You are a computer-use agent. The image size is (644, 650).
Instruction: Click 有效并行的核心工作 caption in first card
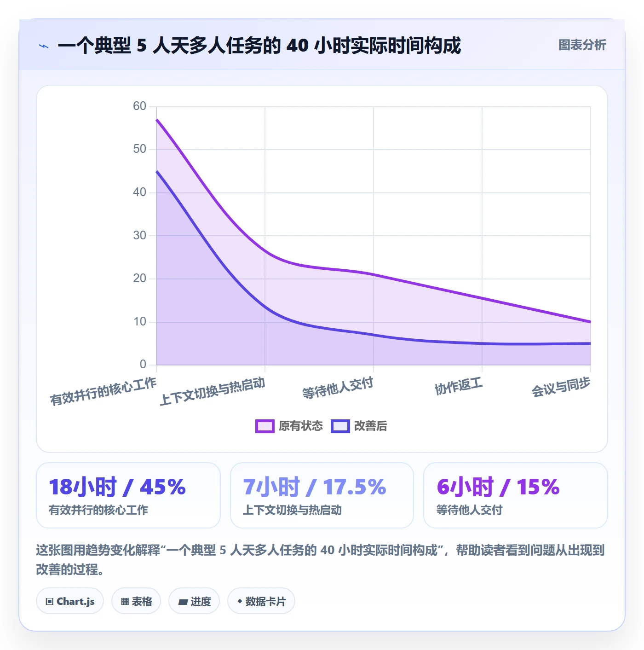pyautogui.click(x=98, y=510)
